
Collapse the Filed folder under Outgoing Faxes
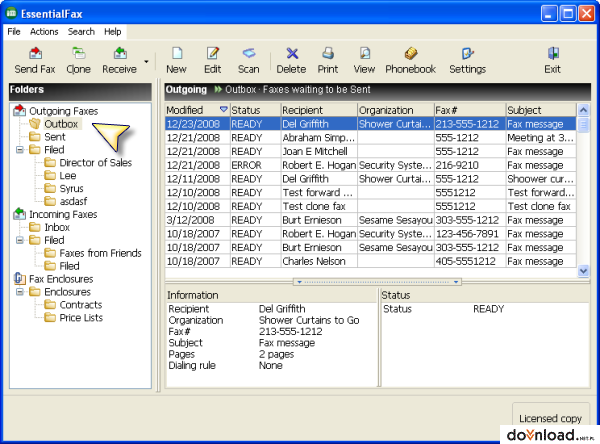[x=20, y=150]
